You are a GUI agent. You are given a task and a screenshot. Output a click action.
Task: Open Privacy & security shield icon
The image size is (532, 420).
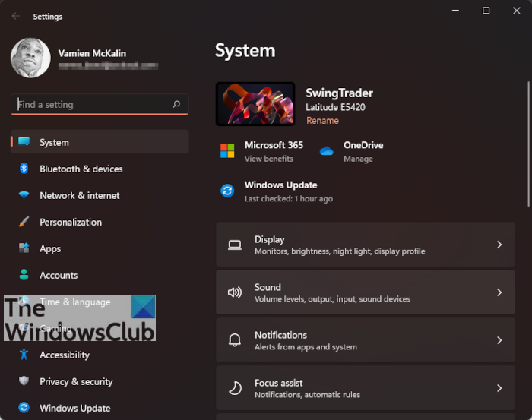click(24, 381)
